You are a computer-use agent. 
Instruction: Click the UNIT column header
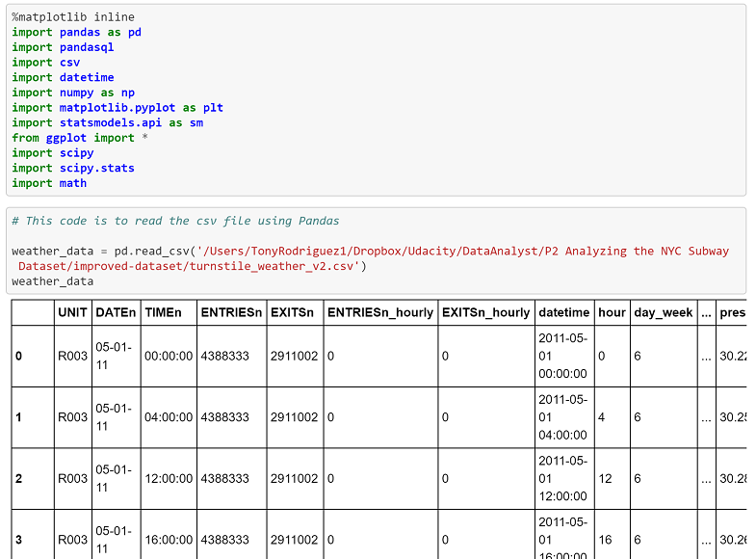72,312
